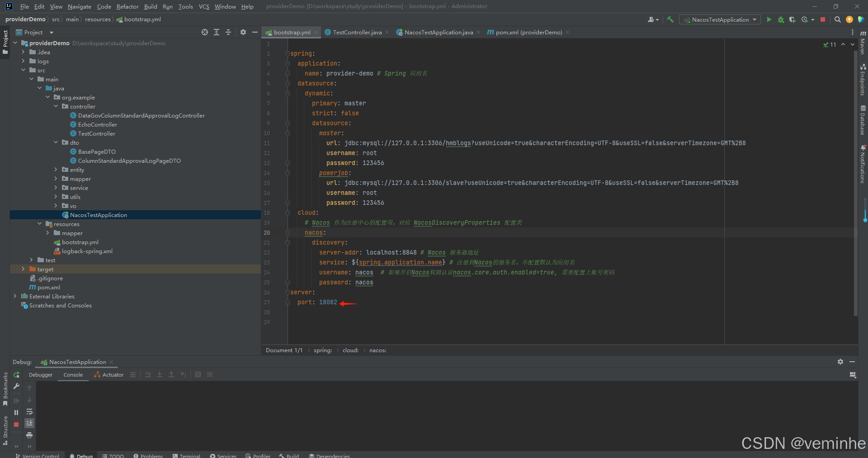Stop the application from the top toolbar

(823, 19)
